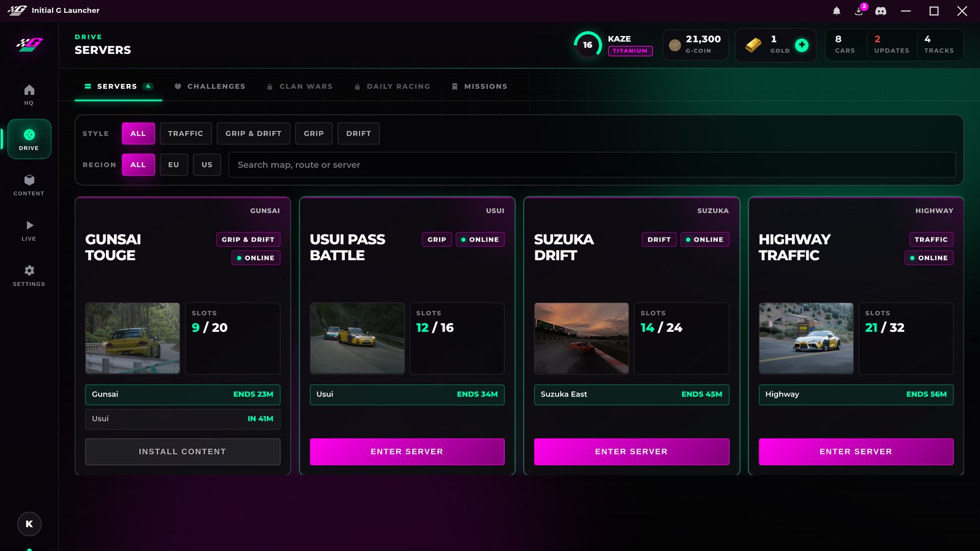Open Settings gear in sidebar

click(29, 275)
